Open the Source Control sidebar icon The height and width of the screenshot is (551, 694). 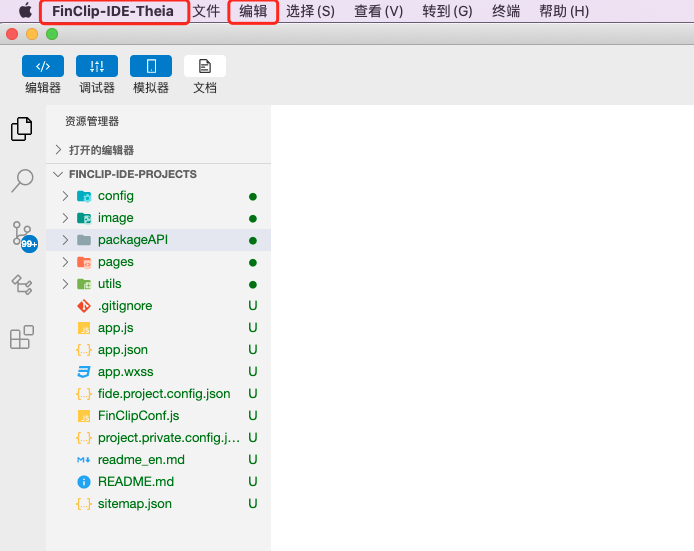22,233
